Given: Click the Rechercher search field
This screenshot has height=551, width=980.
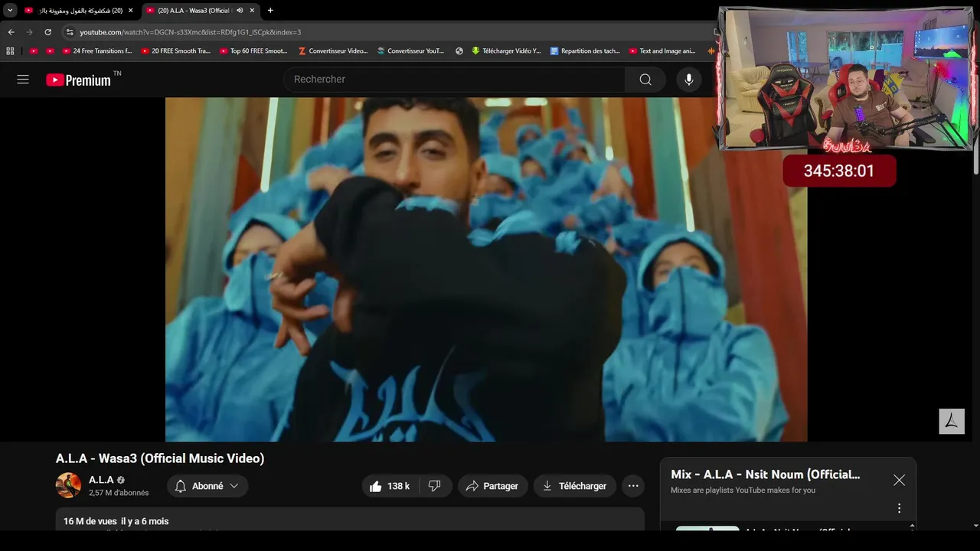Looking at the screenshot, I should coord(455,80).
